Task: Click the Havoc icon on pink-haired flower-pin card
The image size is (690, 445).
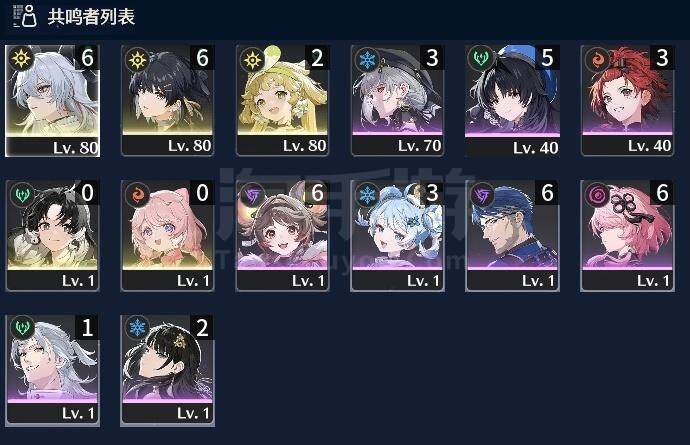Action: coord(597,194)
